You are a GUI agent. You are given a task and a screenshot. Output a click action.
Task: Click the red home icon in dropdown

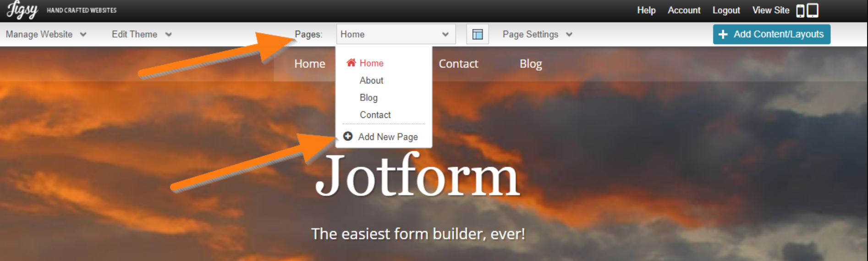(x=351, y=63)
